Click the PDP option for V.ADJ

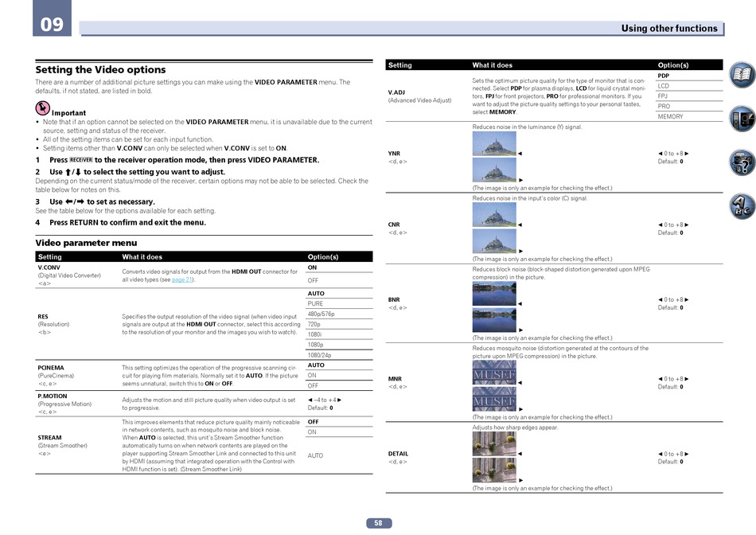664,76
